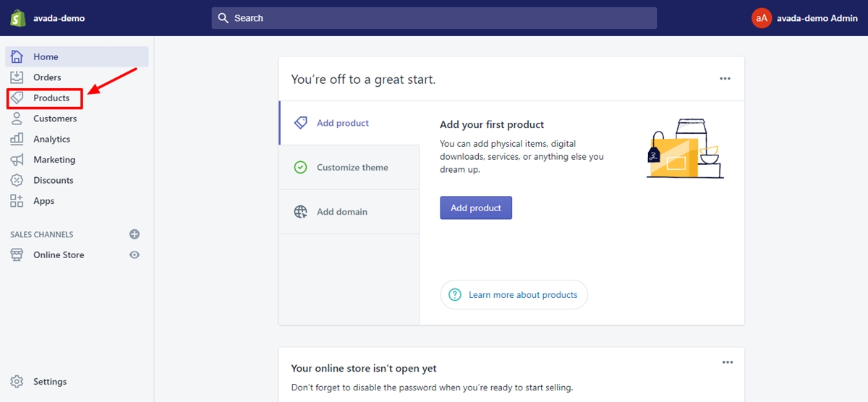Click the Shopify bag logo icon

coord(18,18)
